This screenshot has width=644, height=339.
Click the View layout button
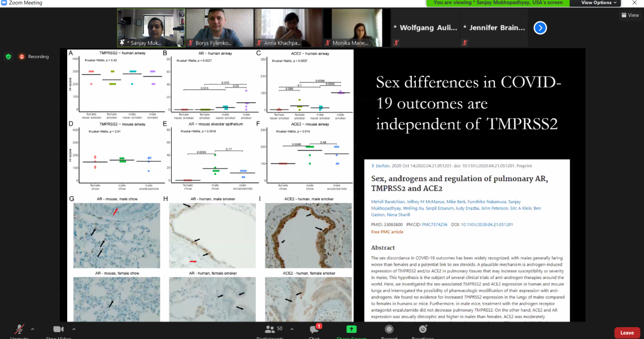630,15
